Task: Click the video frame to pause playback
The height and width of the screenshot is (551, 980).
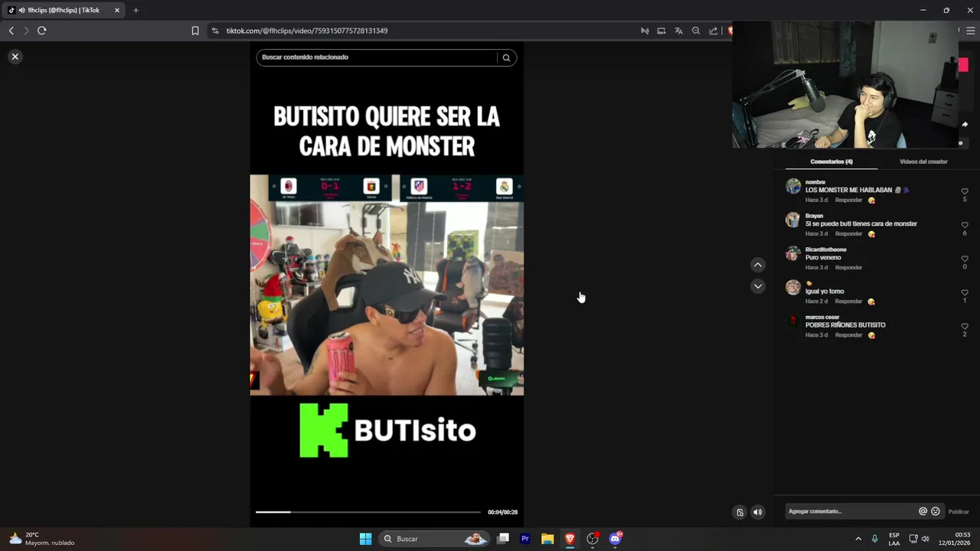Action: click(x=387, y=285)
